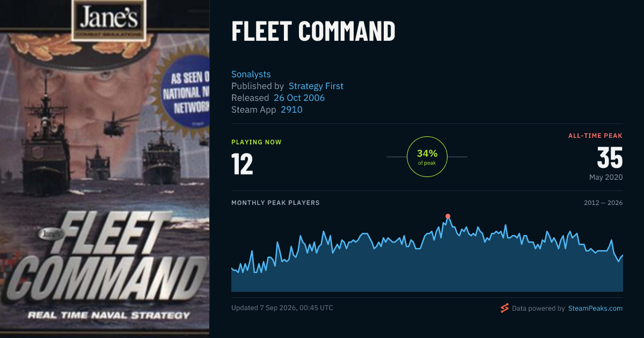Click the Updated 7 Sep 2026 timestamp
This screenshot has height=338, width=644.
[282, 308]
